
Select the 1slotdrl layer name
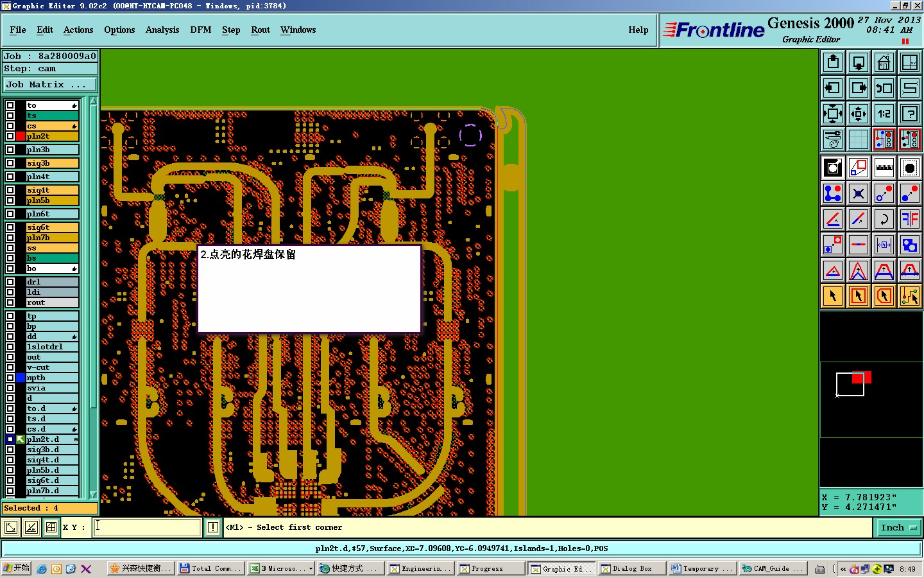(52, 347)
